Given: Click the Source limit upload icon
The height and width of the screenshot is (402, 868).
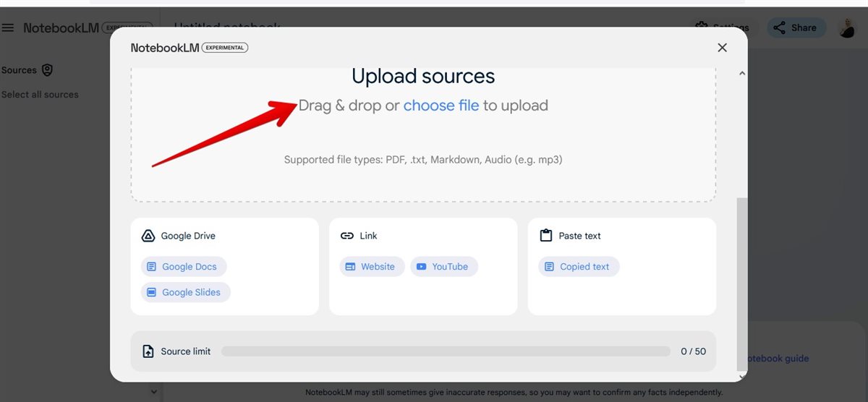Looking at the screenshot, I should (148, 351).
